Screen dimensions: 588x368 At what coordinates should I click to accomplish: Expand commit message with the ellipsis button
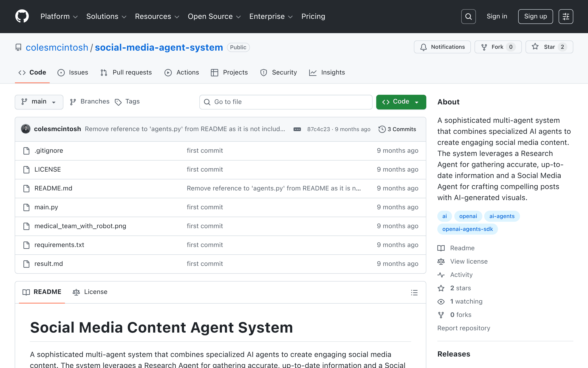pyautogui.click(x=297, y=129)
